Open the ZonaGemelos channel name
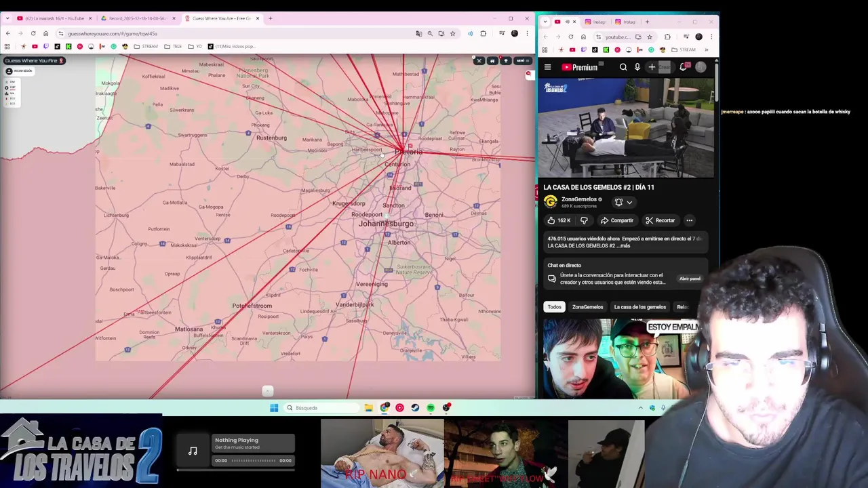The width and height of the screenshot is (868, 488). click(578, 199)
